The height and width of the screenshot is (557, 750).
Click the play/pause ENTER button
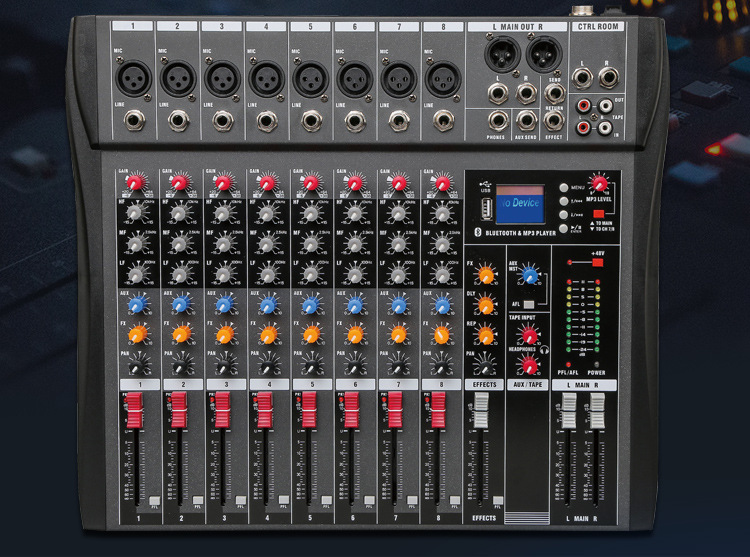564,229
